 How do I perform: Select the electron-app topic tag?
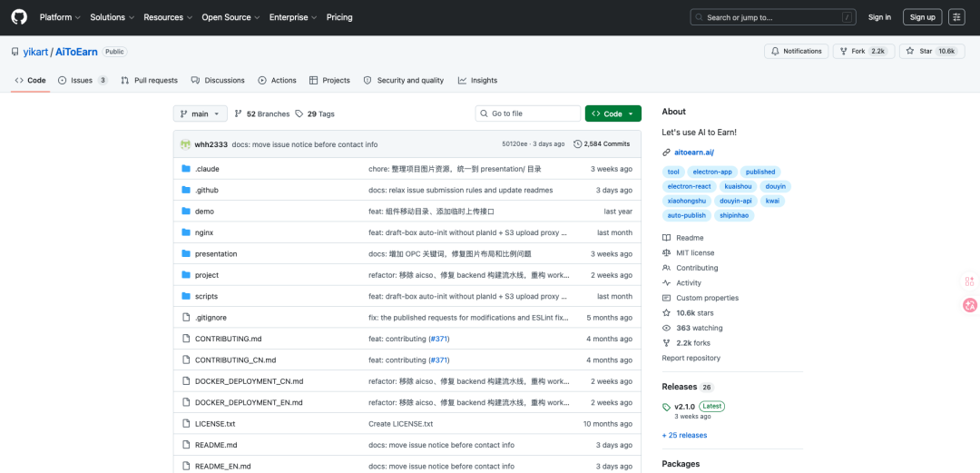click(712, 172)
